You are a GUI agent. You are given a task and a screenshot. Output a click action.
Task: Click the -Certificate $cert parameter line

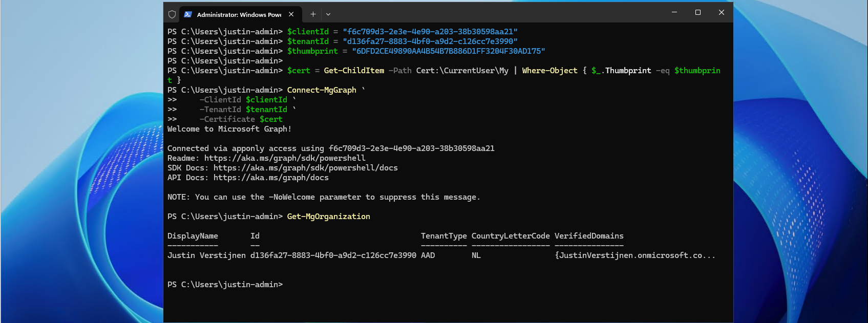coord(241,119)
